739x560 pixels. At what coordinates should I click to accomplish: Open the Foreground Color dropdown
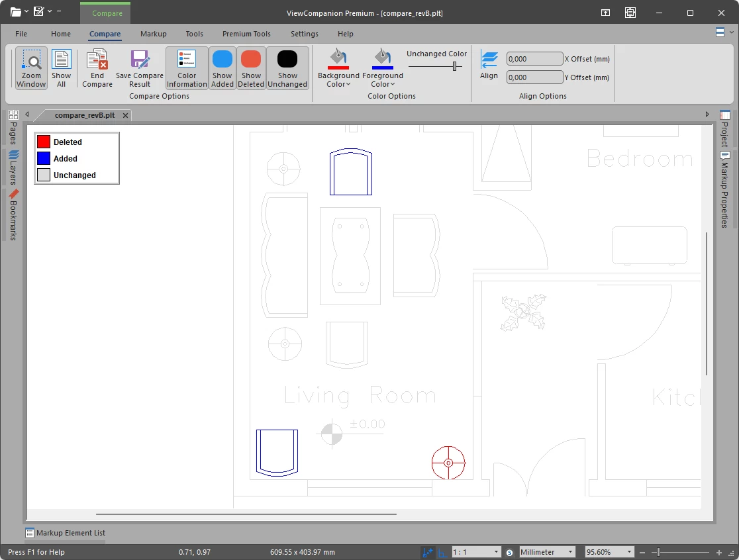point(382,68)
